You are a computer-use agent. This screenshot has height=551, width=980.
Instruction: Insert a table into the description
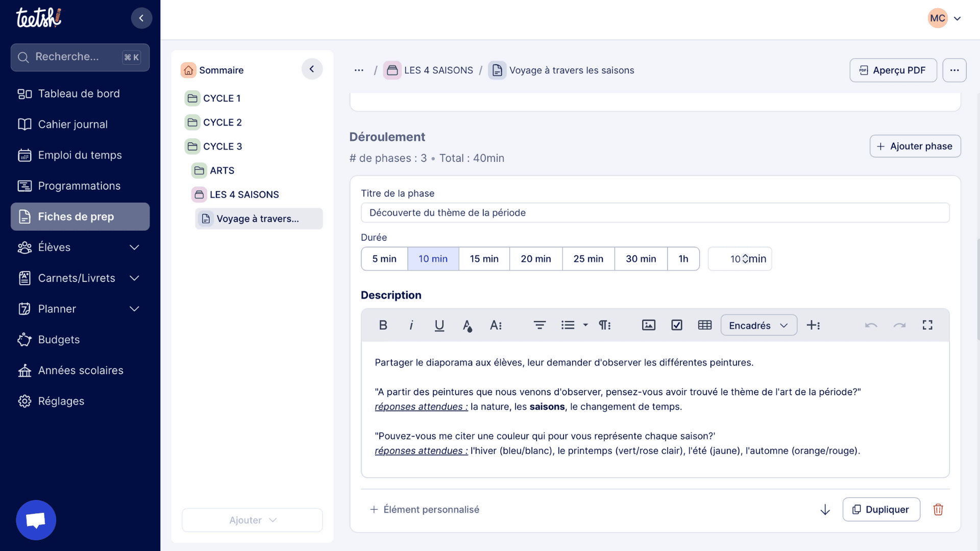(704, 325)
